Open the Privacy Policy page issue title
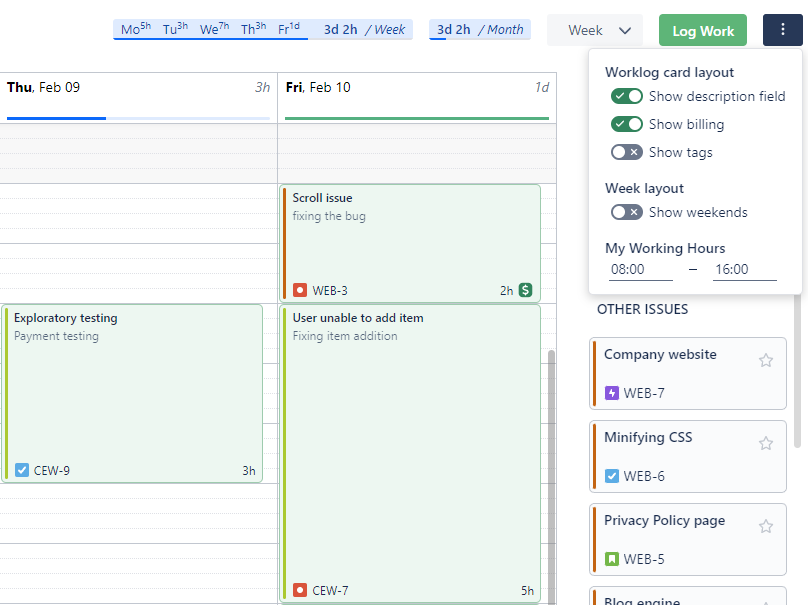The image size is (808, 605). [664, 520]
